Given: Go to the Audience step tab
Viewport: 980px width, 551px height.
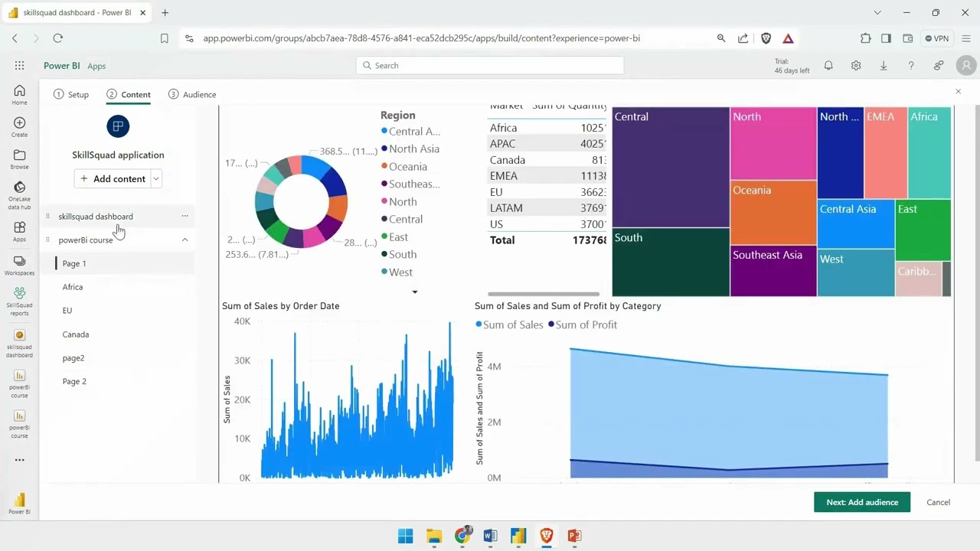Looking at the screenshot, I should [x=192, y=94].
